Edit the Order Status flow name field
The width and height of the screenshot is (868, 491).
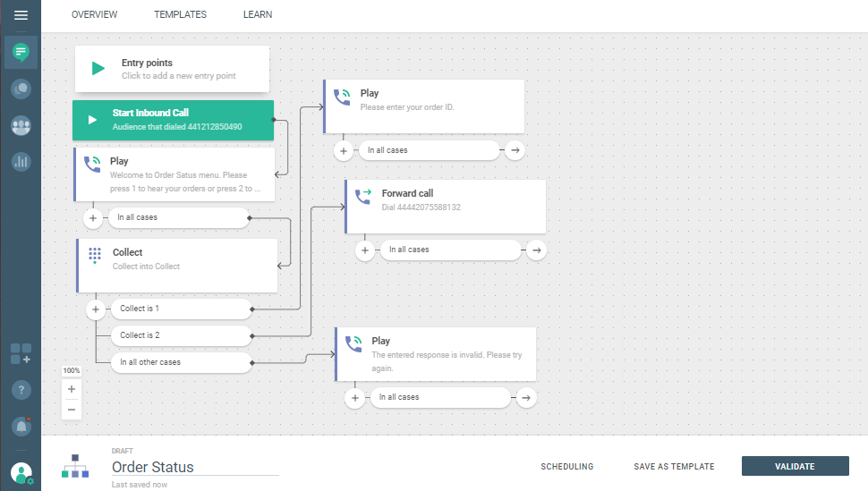point(194,467)
